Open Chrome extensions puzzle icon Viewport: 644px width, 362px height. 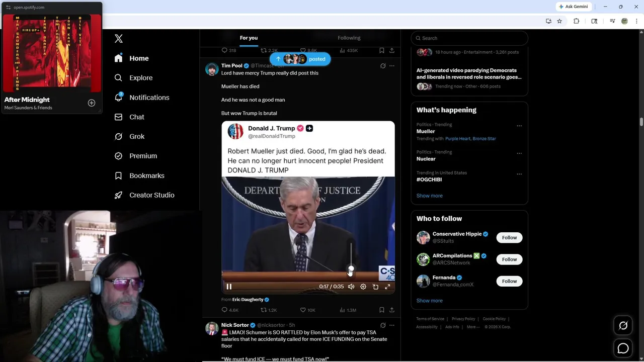coord(577,21)
